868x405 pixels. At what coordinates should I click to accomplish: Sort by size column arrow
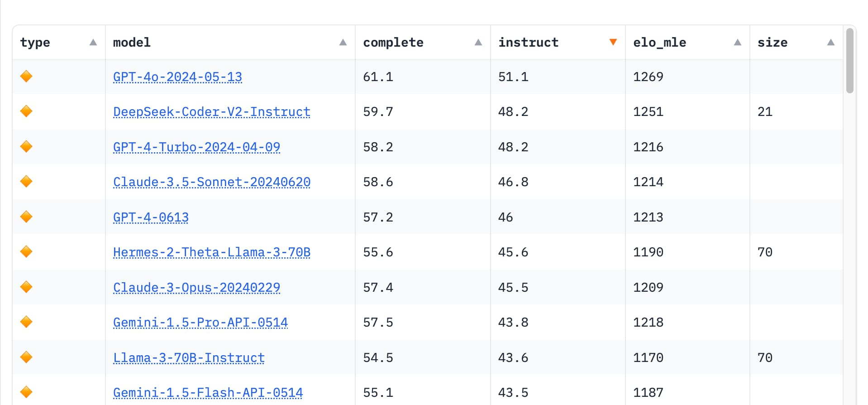(x=831, y=42)
